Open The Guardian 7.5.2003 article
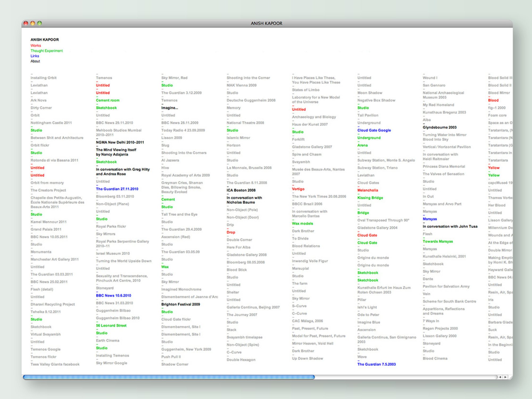The width and height of the screenshot is (532, 399). pyautogui.click(x=376, y=364)
